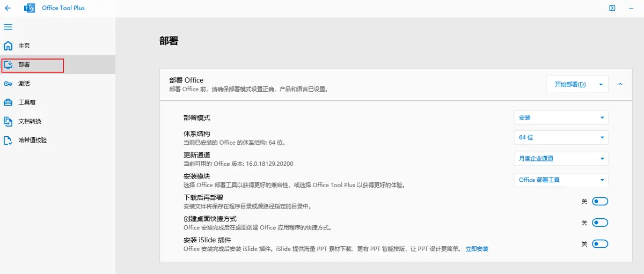Image resolution: width=644 pixels, height=274 pixels.
Task: Open the 主页 page
Action: 57,46
